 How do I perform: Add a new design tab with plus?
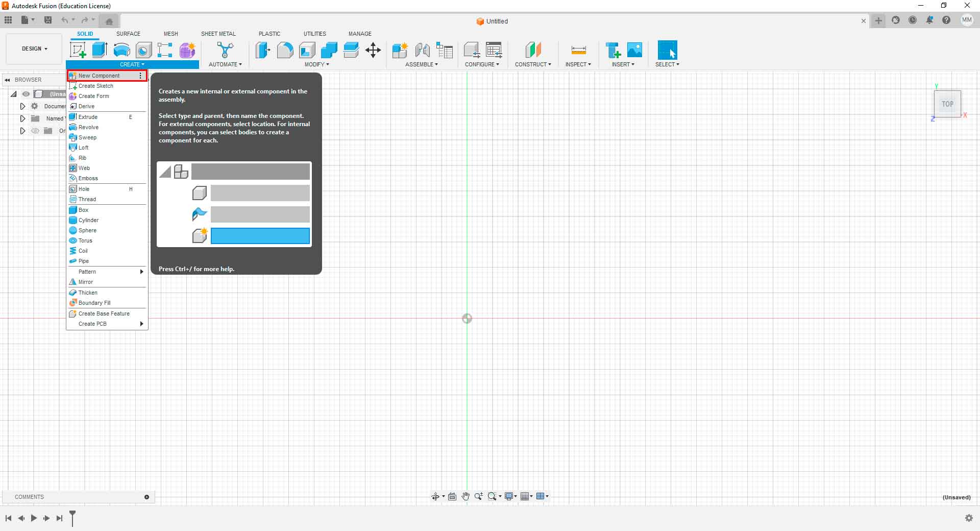point(878,20)
